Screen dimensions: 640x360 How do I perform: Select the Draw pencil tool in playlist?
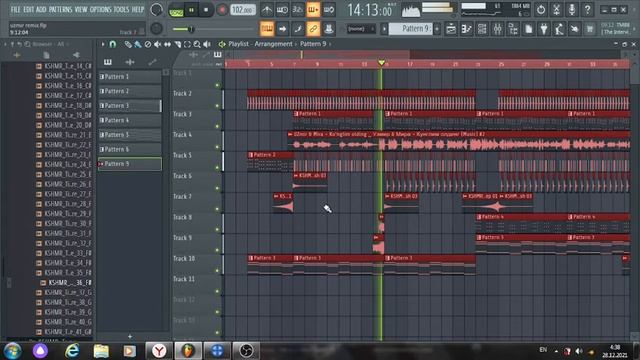pos(128,44)
